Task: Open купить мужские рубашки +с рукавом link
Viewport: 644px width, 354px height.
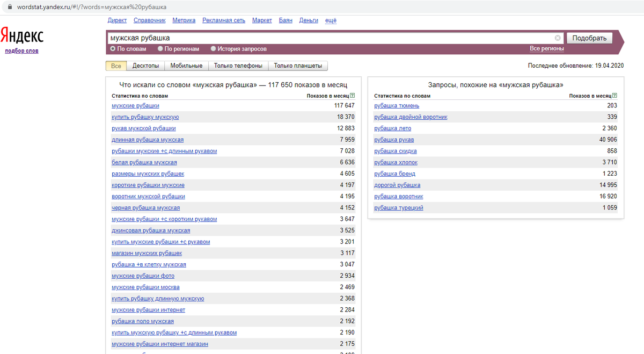Action: [161, 242]
